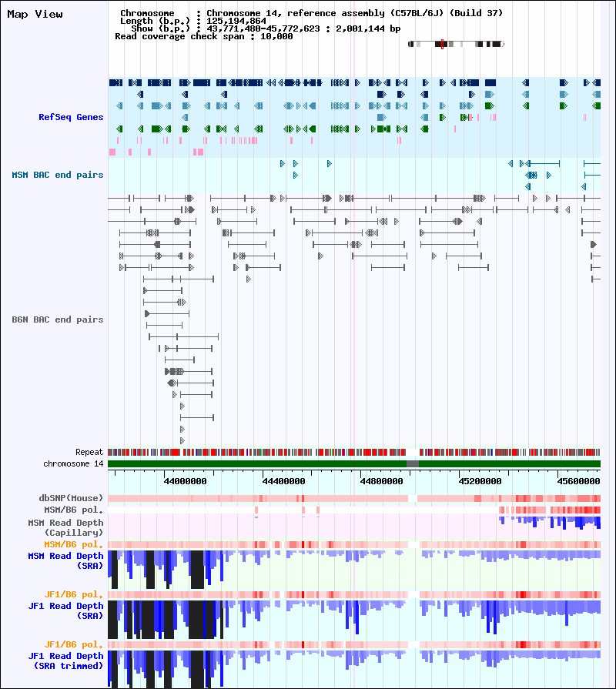
Task: Click the dbSNP(Mouse) track label
Action: (x=71, y=498)
